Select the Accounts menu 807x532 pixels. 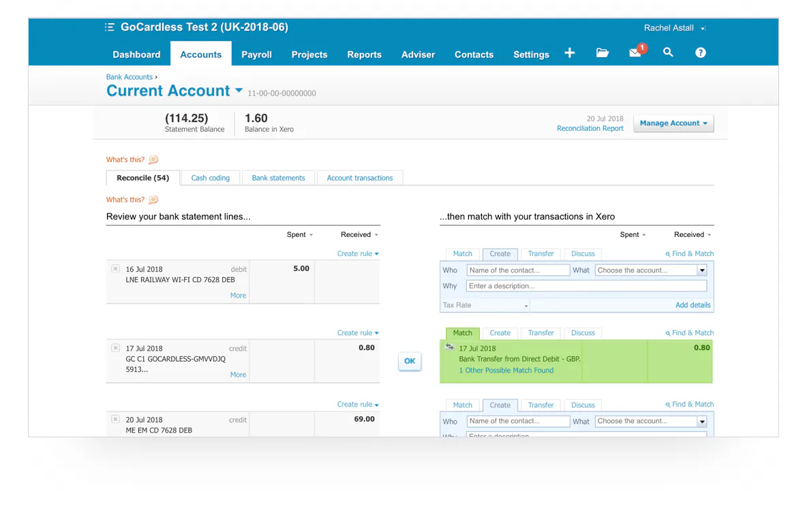click(x=200, y=54)
